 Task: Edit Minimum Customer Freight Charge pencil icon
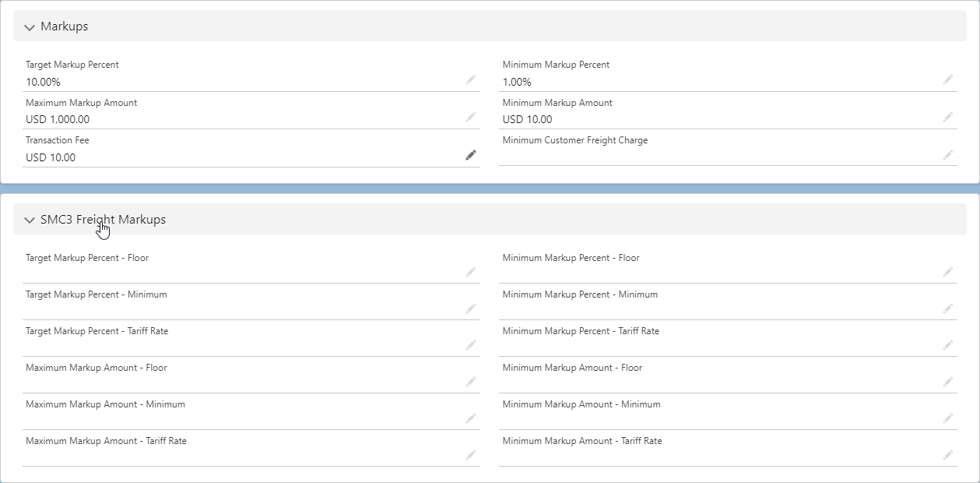[x=948, y=155]
